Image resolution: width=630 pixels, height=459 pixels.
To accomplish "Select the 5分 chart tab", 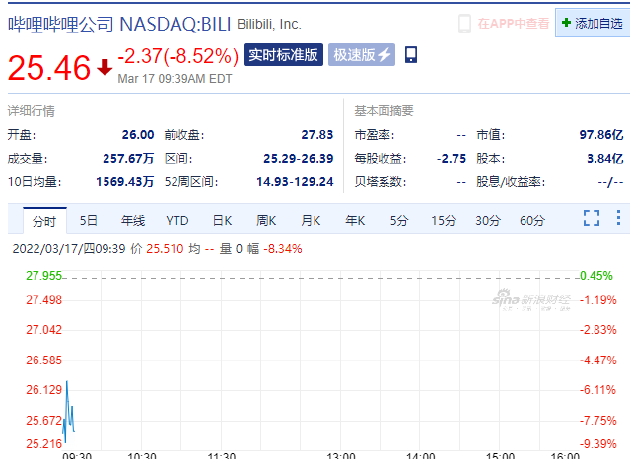I will tap(399, 220).
